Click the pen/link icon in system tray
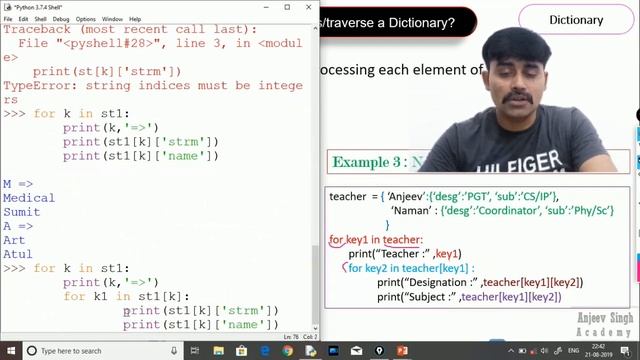The image size is (640, 360). tap(558, 351)
